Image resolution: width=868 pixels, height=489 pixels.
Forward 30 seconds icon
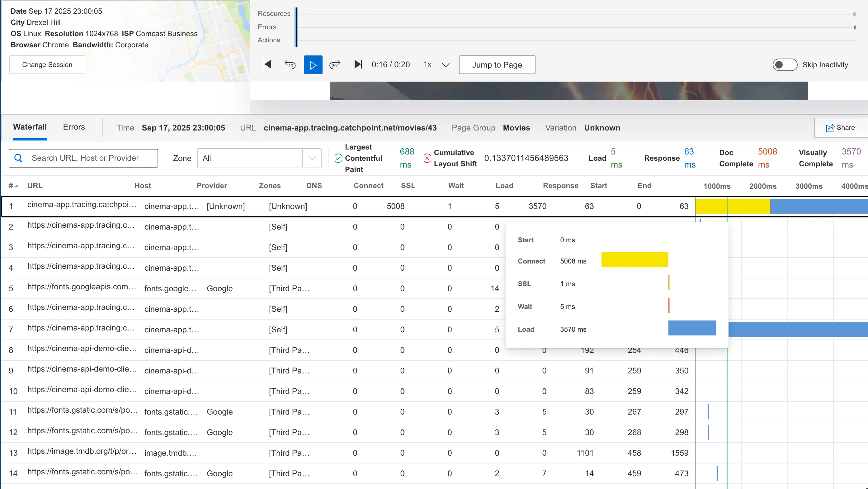tap(335, 64)
